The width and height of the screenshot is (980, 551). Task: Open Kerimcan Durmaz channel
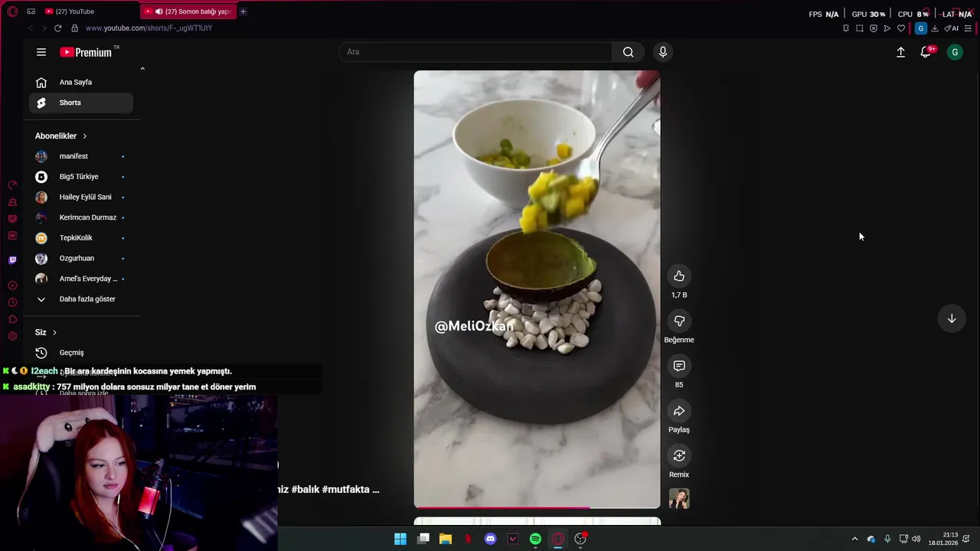tap(81, 217)
